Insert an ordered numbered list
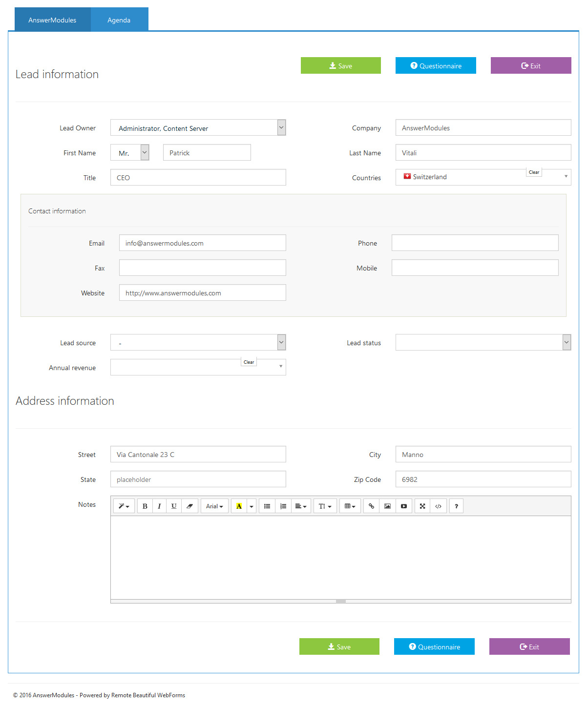Image resolution: width=588 pixels, height=707 pixels. click(283, 506)
